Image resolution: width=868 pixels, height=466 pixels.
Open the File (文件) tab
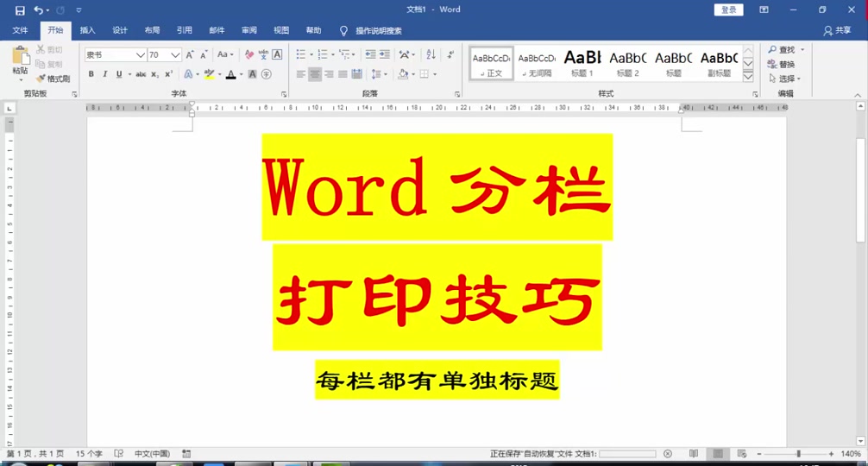click(20, 30)
